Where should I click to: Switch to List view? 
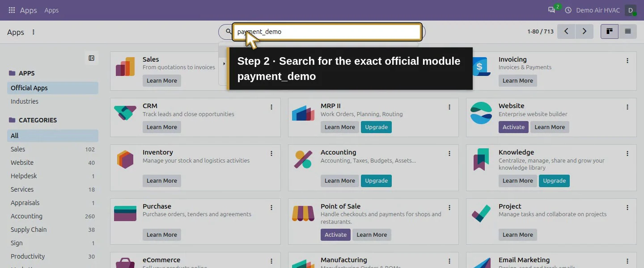(x=628, y=31)
